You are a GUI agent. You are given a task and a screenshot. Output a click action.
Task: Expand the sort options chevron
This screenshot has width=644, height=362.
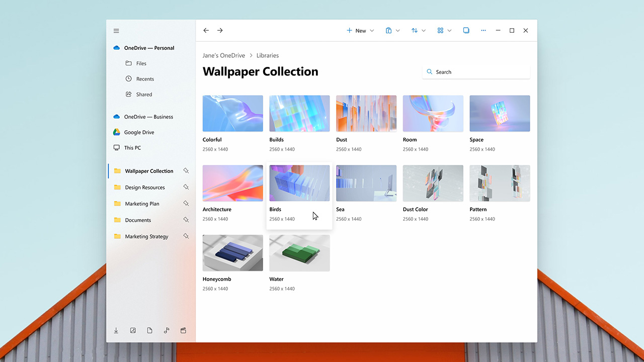(424, 31)
